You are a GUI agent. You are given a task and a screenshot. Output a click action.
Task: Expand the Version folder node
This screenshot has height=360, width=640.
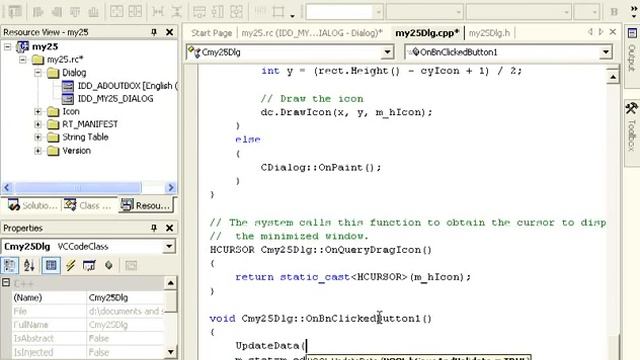tap(38, 151)
